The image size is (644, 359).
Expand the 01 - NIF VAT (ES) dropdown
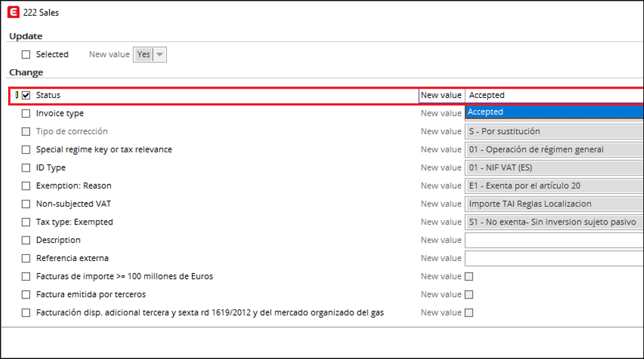click(x=553, y=167)
